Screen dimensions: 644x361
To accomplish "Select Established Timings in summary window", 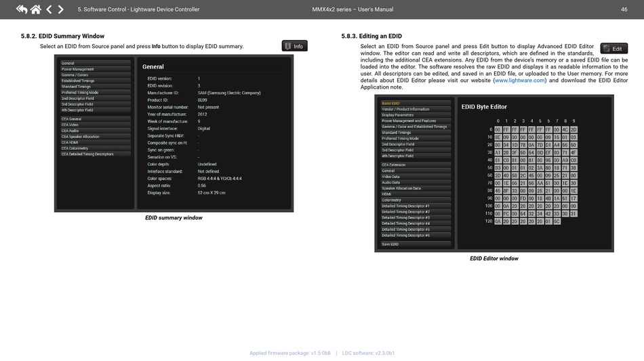I will pyautogui.click(x=96, y=81).
